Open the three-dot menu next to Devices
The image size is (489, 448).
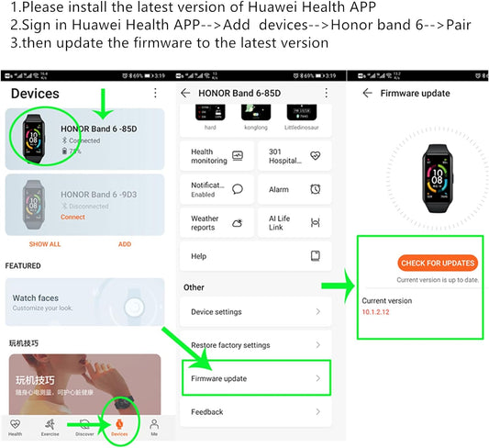pyautogui.click(x=155, y=93)
